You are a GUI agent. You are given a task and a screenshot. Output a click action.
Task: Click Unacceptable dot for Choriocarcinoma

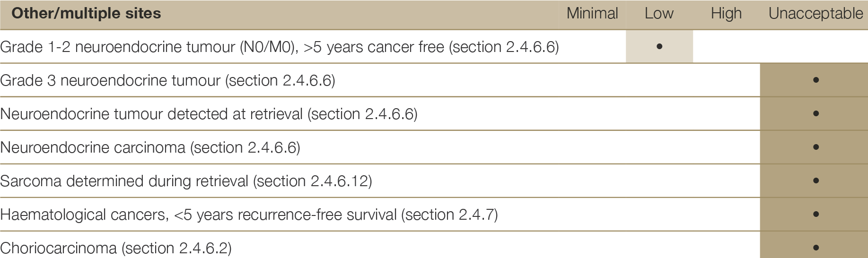coord(815,247)
